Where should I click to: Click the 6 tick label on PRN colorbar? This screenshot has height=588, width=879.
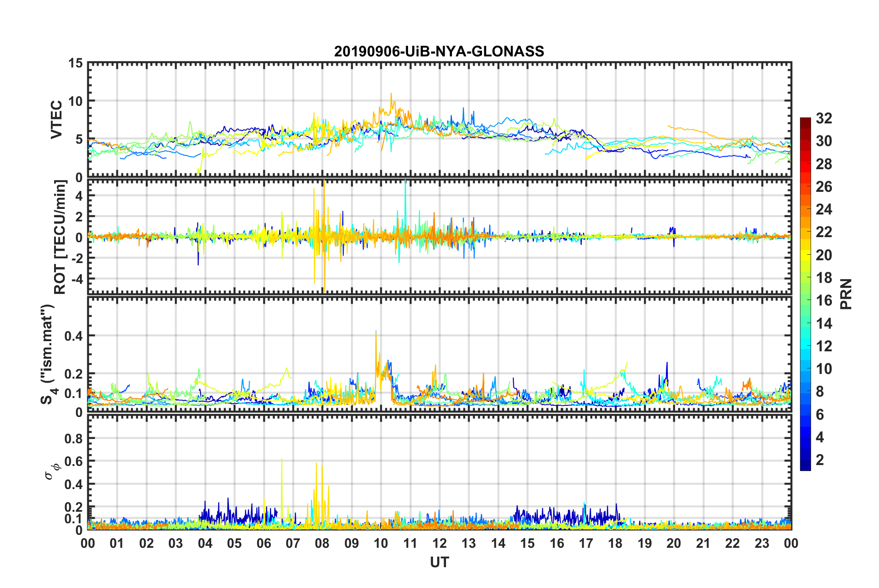pos(819,414)
